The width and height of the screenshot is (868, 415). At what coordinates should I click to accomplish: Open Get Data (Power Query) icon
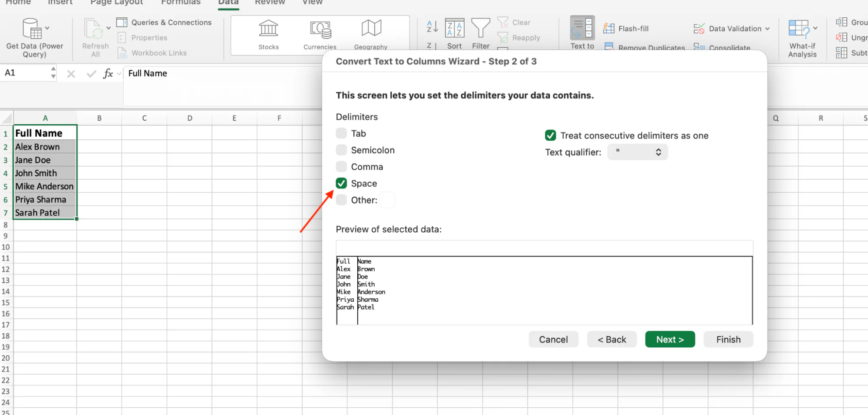click(32, 29)
